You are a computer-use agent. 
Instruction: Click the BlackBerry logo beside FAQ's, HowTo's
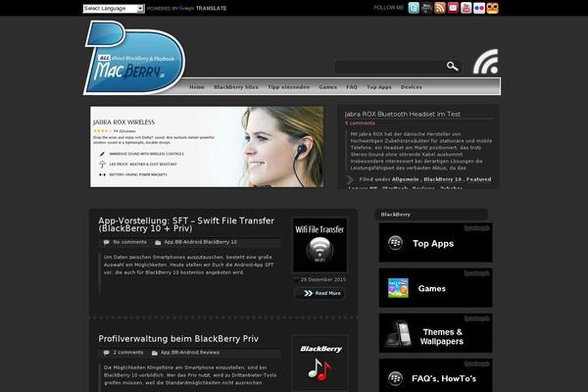click(395, 378)
